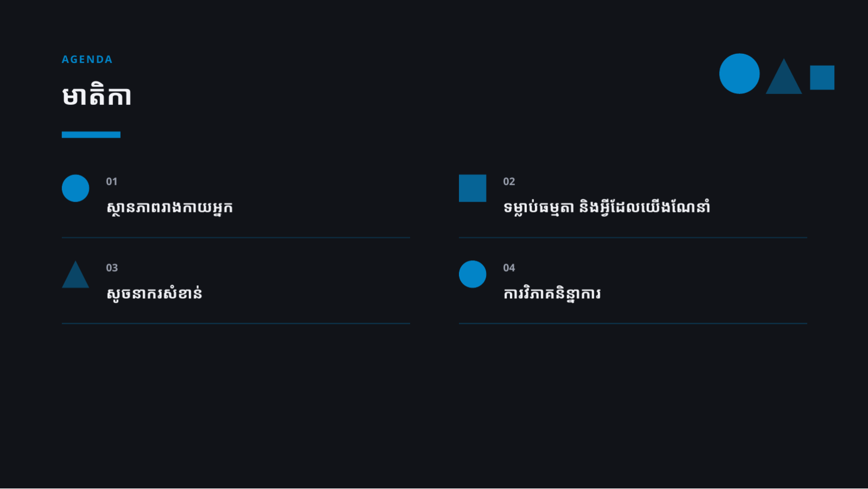Click the blue circle beside item 04
The width and height of the screenshot is (868, 489).
[x=473, y=274]
